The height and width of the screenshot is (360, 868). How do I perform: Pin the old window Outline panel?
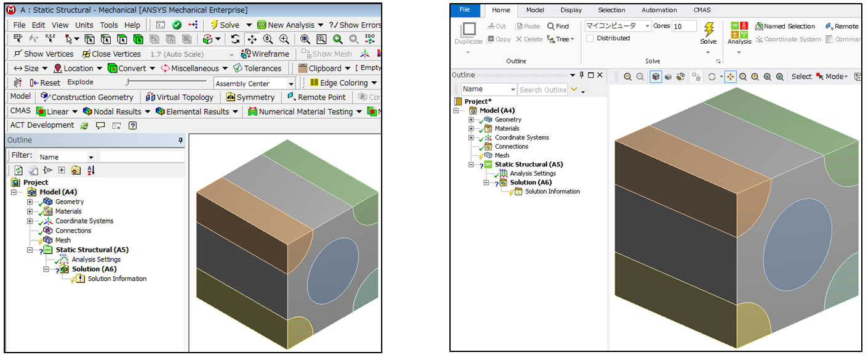(180, 141)
